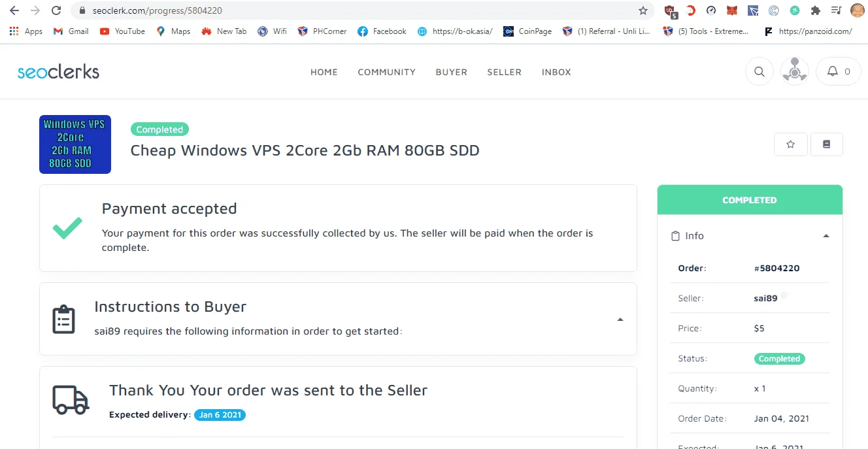Open the panzoid.com bookmark
This screenshot has height=449, width=868.
click(808, 31)
